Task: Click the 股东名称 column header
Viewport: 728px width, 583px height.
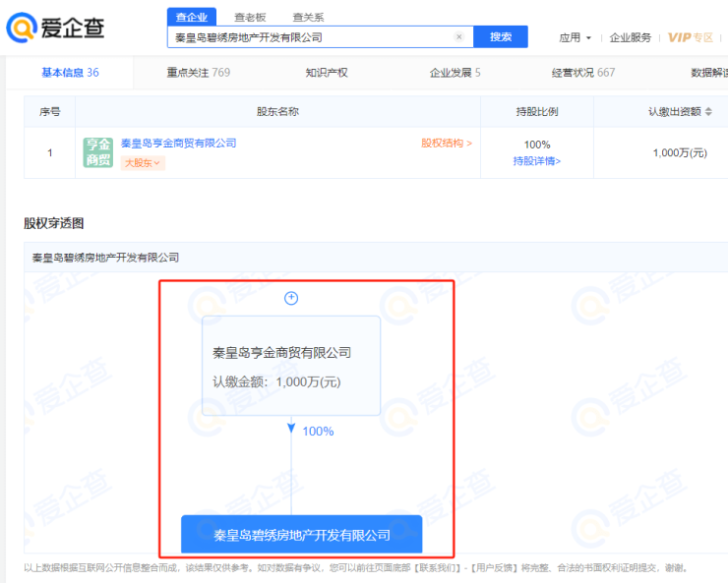Action: (277, 112)
